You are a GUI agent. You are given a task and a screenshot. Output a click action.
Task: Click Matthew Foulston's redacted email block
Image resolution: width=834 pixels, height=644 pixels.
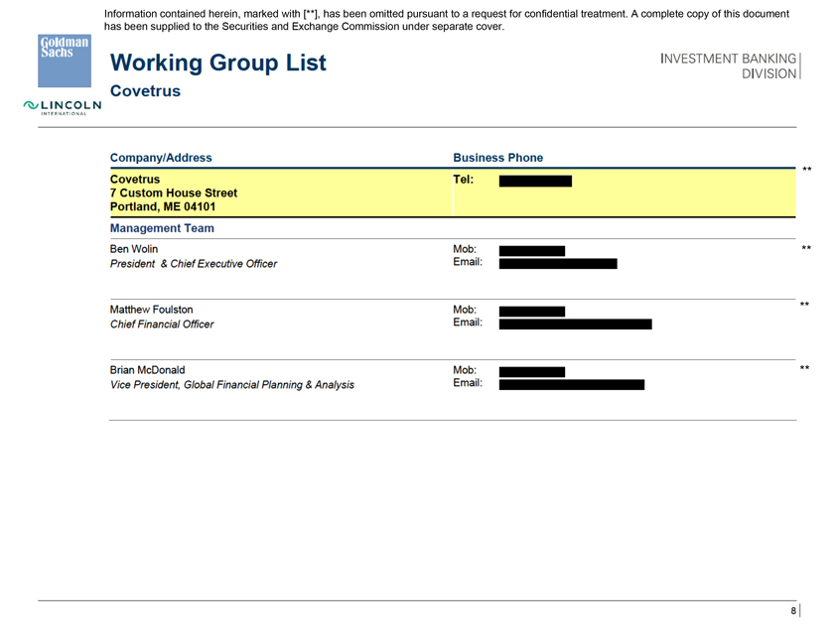click(x=575, y=323)
